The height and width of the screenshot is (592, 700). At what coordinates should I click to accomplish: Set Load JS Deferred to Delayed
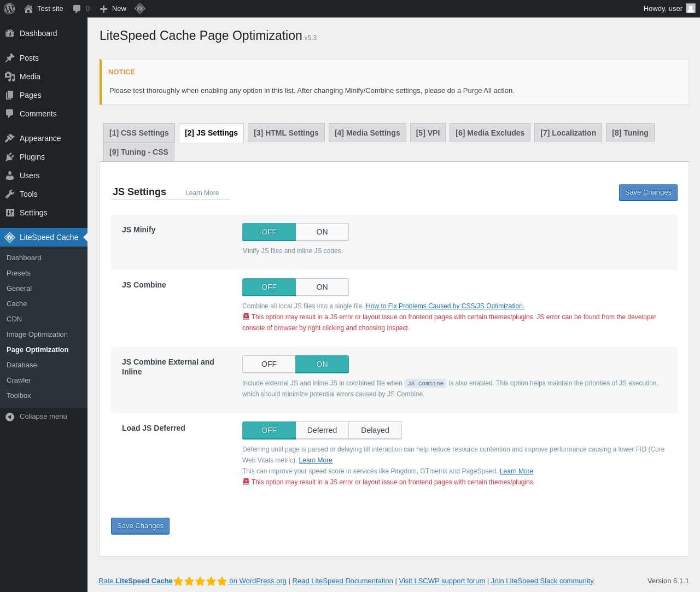pyautogui.click(x=375, y=430)
